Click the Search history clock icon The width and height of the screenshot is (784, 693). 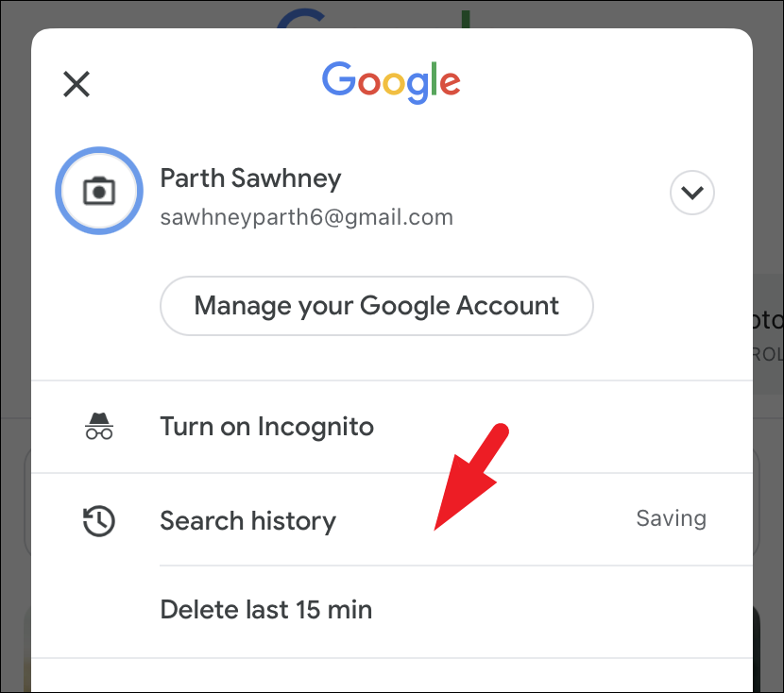tap(99, 521)
